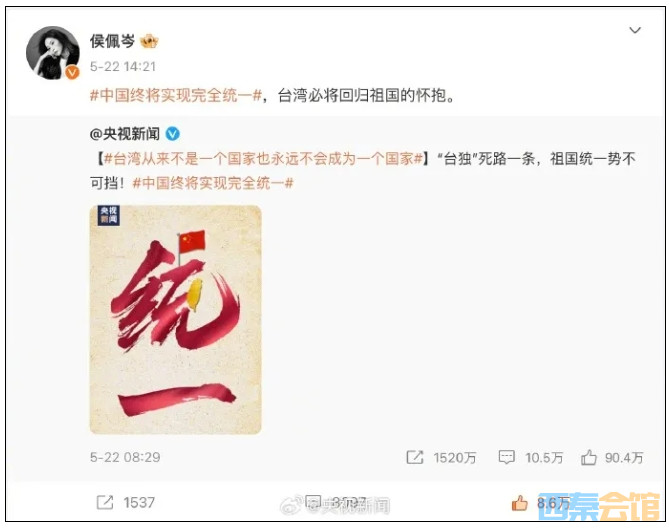Image resolution: width=669 pixels, height=529 pixels.
Task: Open comments on 侯佩岑's post
Action: point(313,502)
